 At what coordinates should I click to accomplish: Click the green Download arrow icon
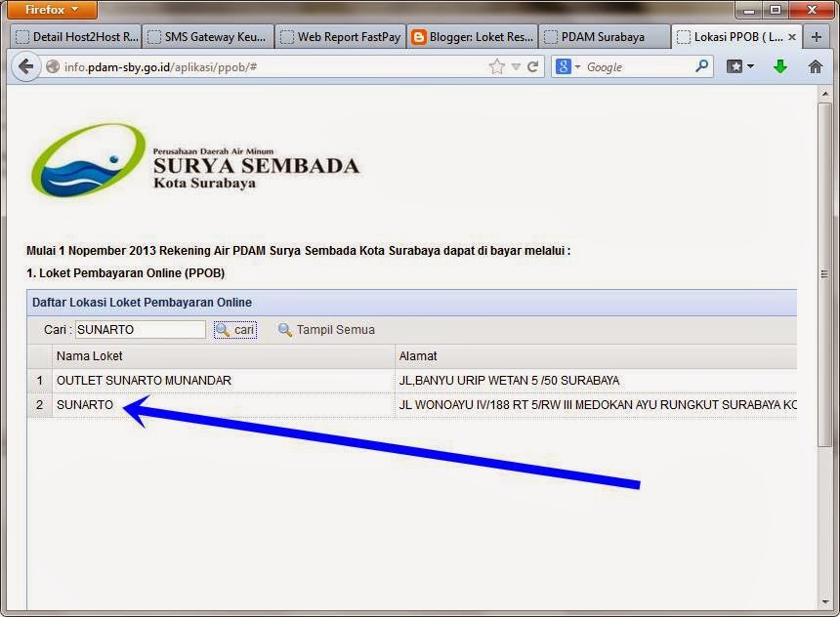pos(778,66)
